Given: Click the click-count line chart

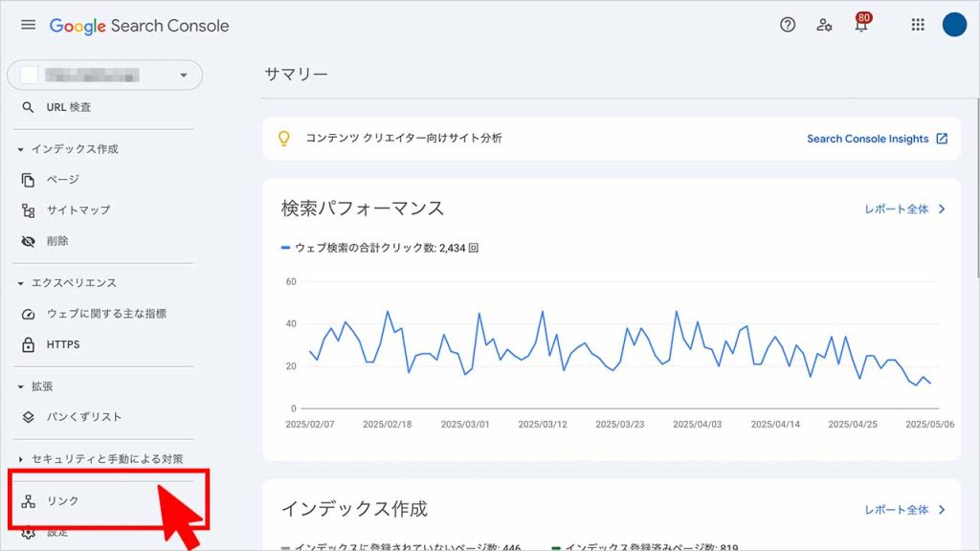Looking at the screenshot, I should (620, 347).
